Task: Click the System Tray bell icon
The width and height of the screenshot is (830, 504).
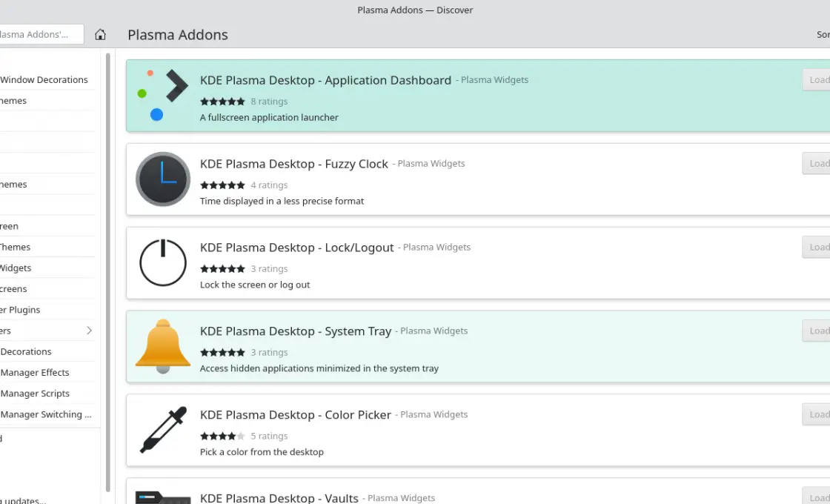Action: [x=162, y=346]
